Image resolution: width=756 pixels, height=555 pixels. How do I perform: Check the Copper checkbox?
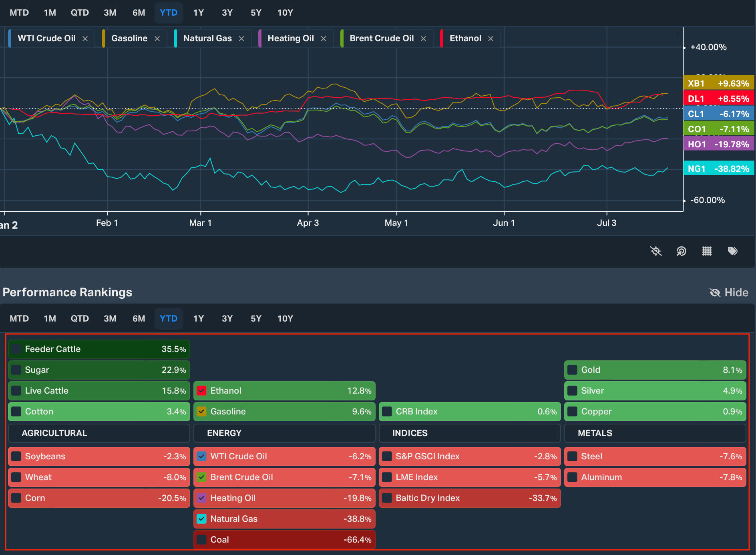tap(572, 412)
